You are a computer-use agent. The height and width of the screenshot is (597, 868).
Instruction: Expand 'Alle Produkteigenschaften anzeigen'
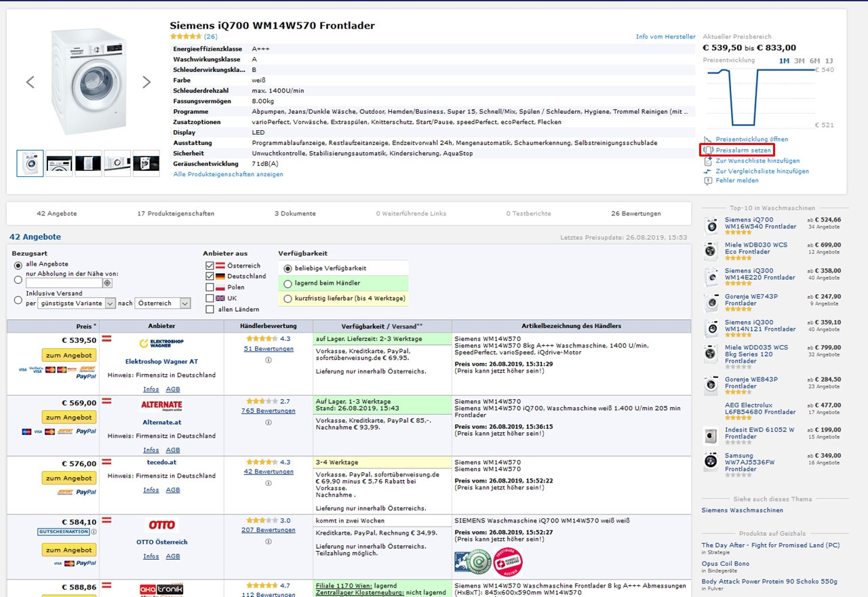(x=228, y=174)
